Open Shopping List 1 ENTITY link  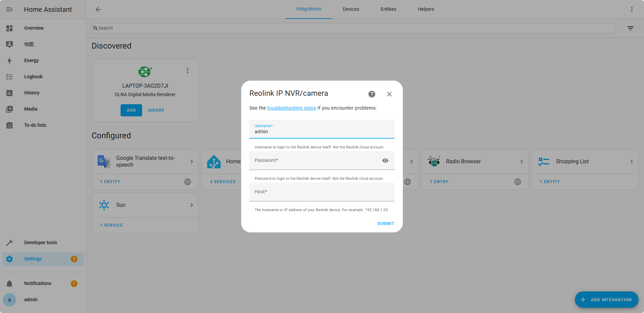(550, 182)
